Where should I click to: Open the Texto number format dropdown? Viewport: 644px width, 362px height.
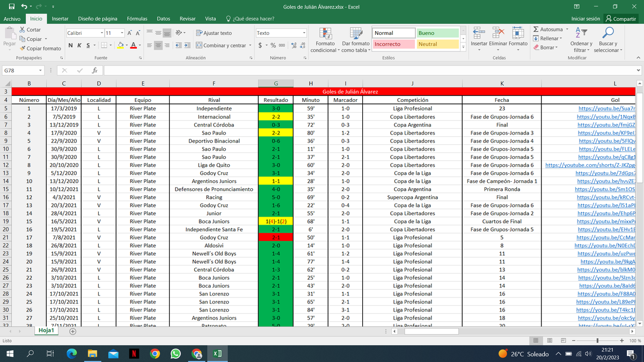[304, 33]
